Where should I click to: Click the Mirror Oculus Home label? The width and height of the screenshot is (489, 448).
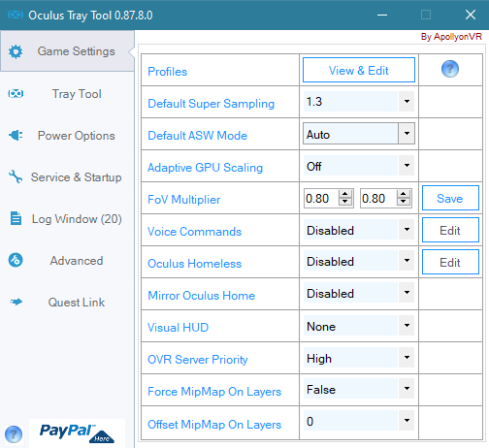(201, 296)
